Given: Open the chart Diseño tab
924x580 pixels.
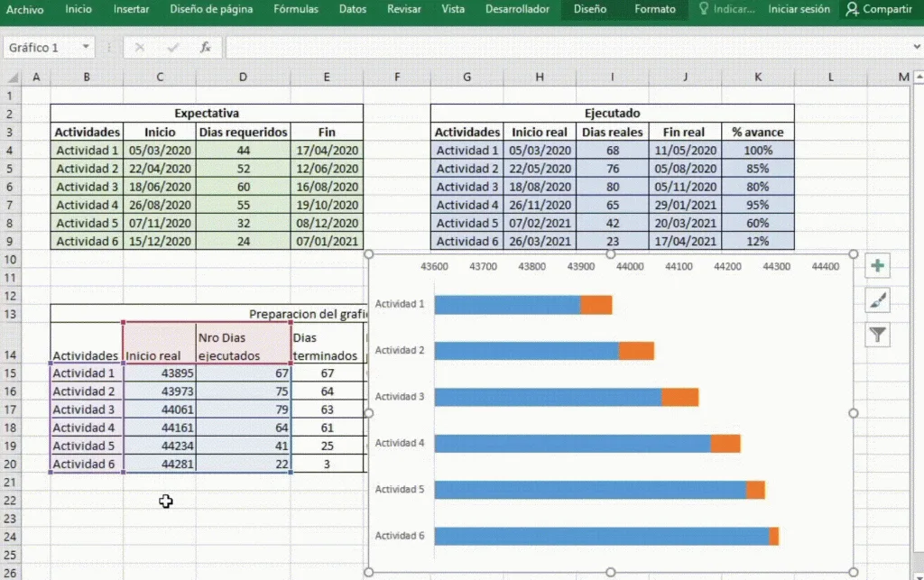Looking at the screenshot, I should (x=590, y=9).
